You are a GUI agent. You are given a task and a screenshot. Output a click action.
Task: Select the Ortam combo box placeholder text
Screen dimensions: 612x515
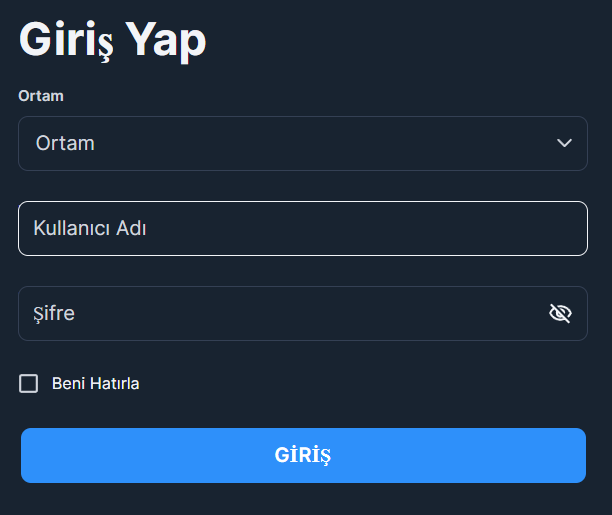tap(65, 143)
